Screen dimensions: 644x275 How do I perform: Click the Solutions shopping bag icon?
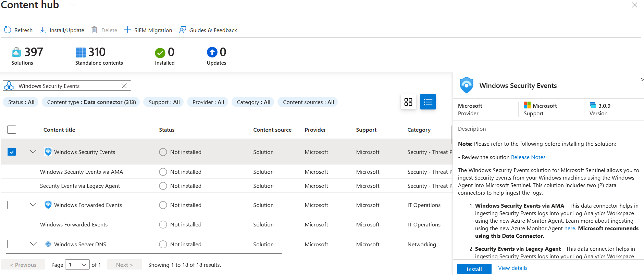(16, 52)
